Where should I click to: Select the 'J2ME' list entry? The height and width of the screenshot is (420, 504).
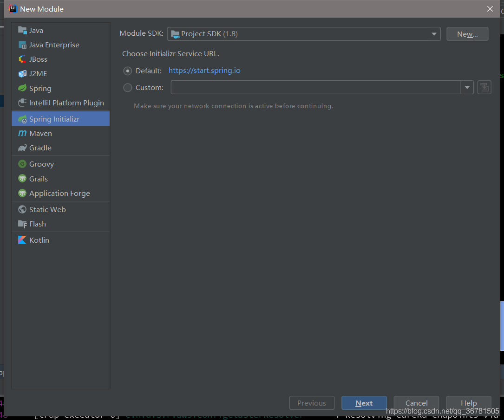[x=60, y=73]
